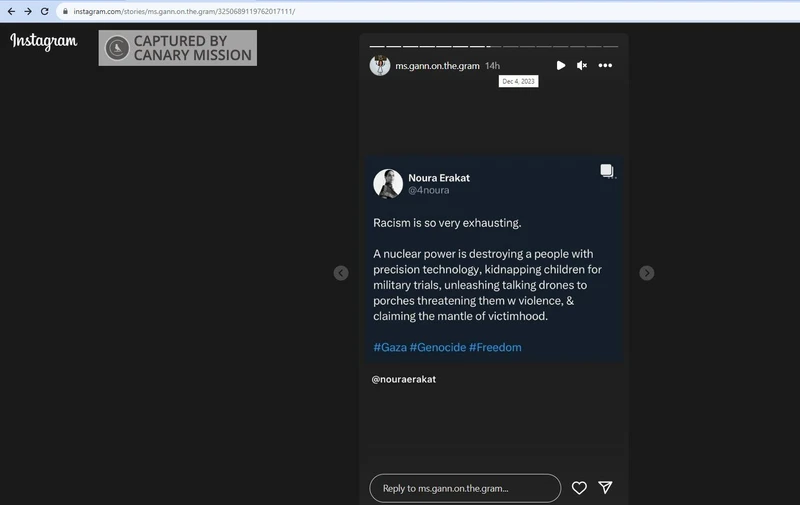This screenshot has height=505, width=800.
Task: Click the Instagram logo
Action: click(x=43, y=42)
